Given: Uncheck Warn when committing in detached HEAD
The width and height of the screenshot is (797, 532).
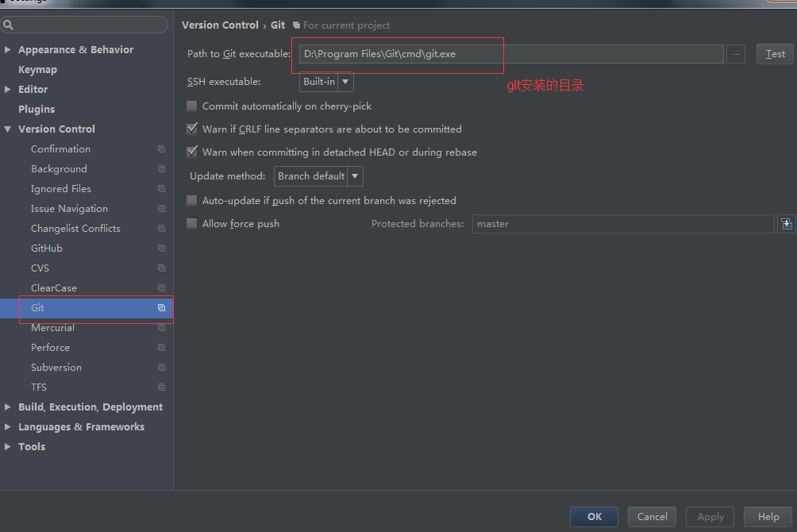Looking at the screenshot, I should [191, 152].
